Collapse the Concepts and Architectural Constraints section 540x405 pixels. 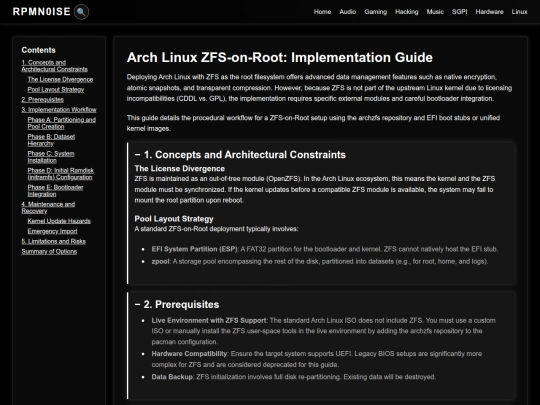pos(240,155)
